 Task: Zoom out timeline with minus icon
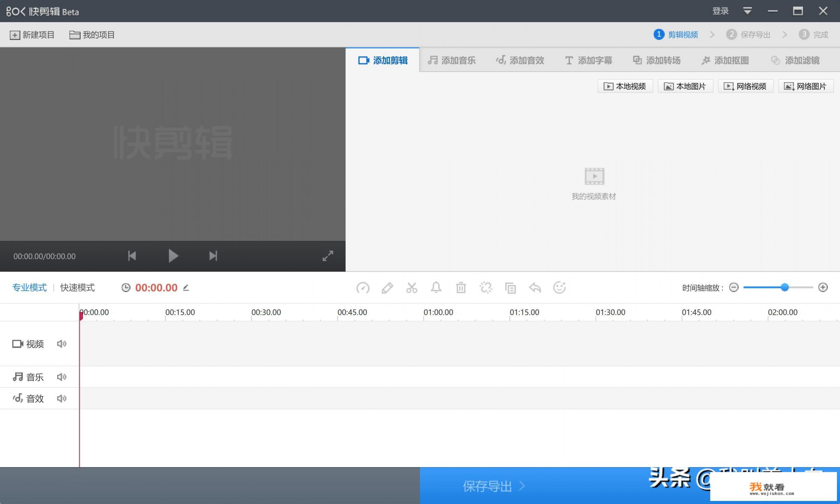point(734,288)
